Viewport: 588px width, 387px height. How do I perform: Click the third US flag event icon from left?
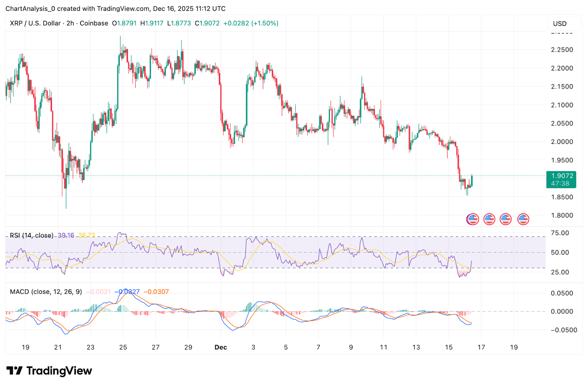coord(506,219)
